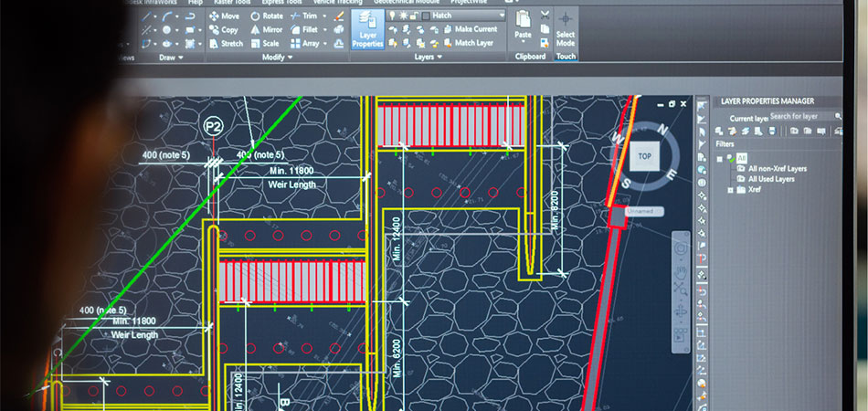The width and height of the screenshot is (868, 411).
Task: Select the Erase tool icon
Action: 339,16
